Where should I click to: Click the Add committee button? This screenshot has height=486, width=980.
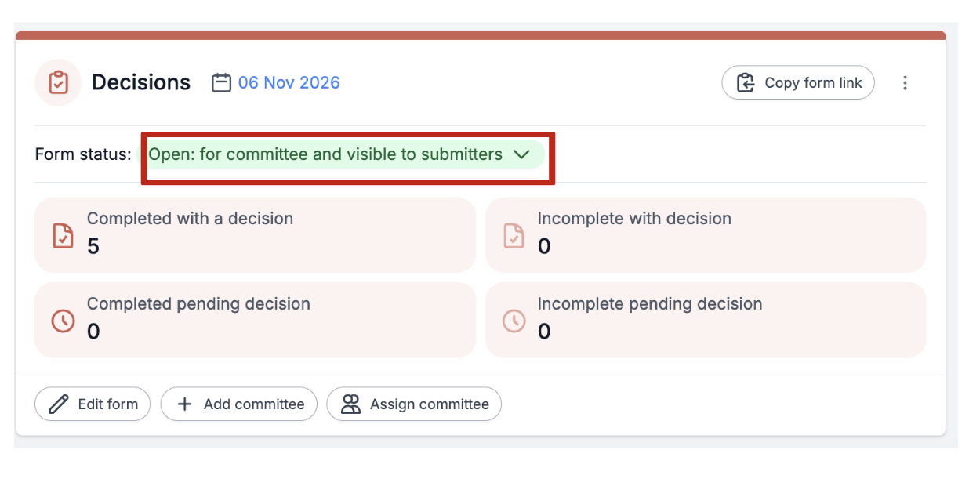click(239, 404)
